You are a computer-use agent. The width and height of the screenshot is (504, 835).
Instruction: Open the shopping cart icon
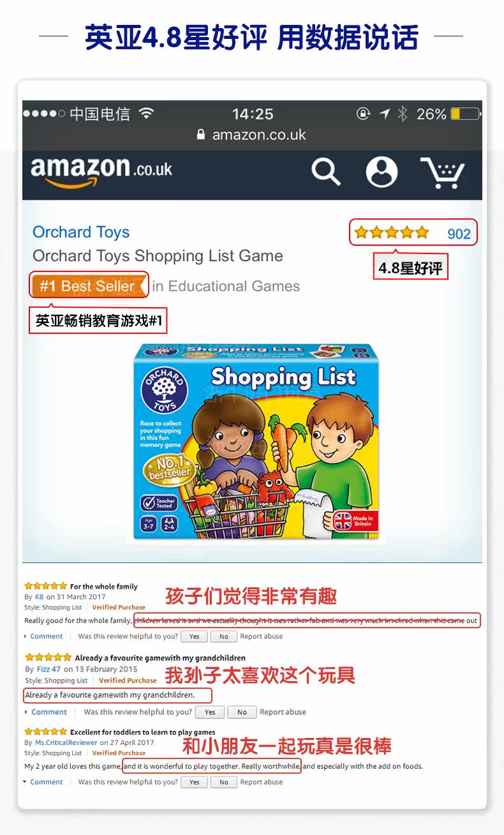coord(442,172)
